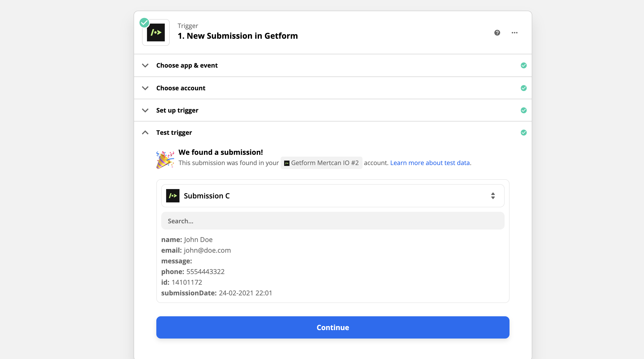Click the Getform app icon in trigger header

156,32
